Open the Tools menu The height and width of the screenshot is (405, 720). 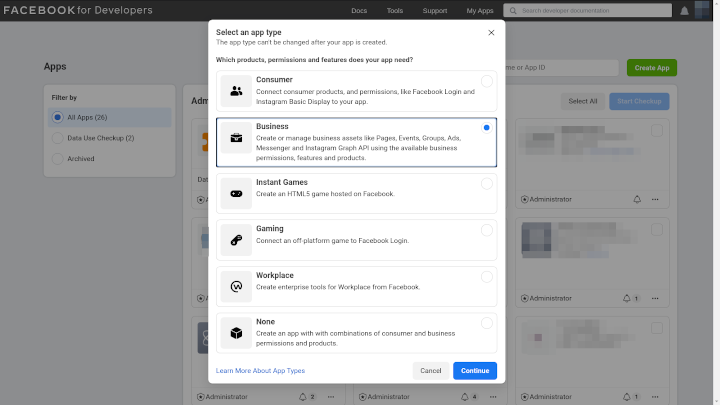[394, 11]
